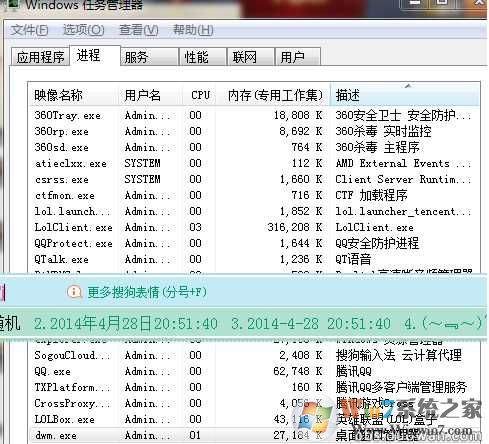Switch to the 服务 tab

coord(149,57)
